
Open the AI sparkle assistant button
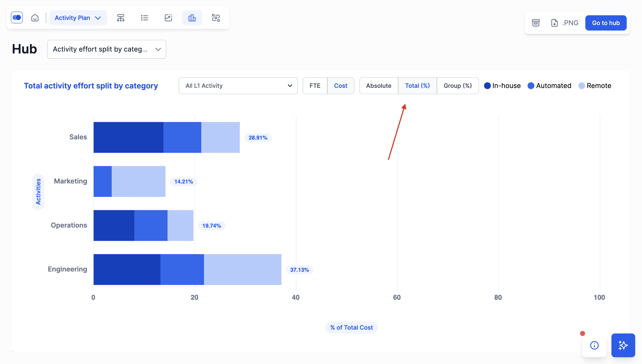pyautogui.click(x=623, y=345)
